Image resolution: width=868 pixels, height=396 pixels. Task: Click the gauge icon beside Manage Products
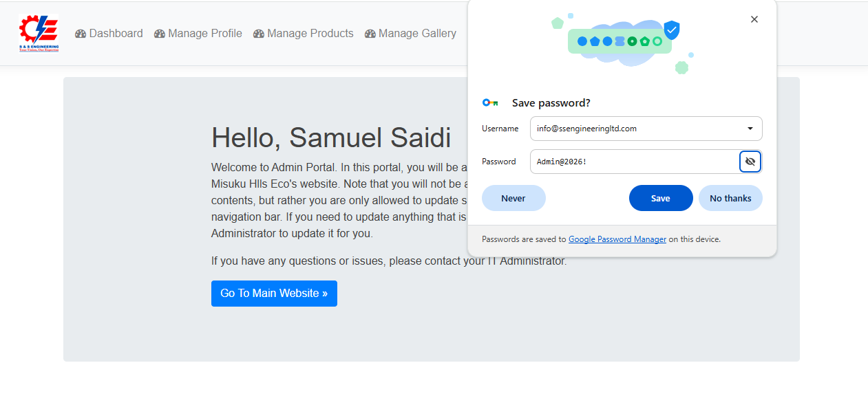pos(259,34)
